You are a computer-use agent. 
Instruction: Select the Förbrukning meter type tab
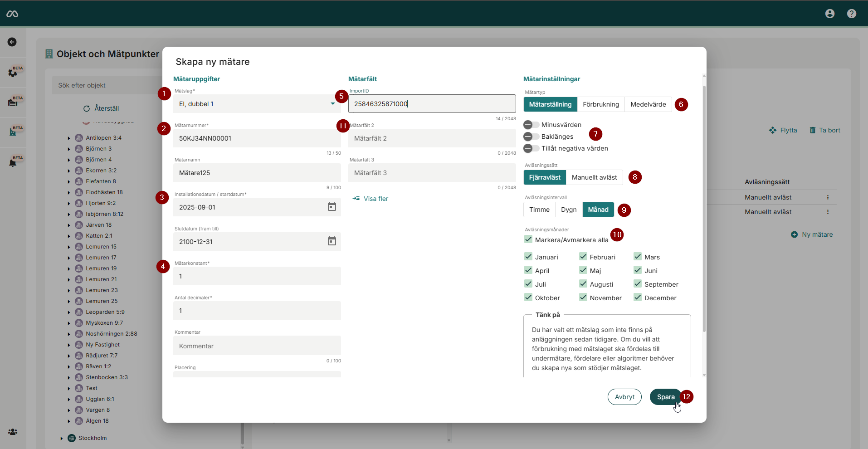click(x=600, y=104)
